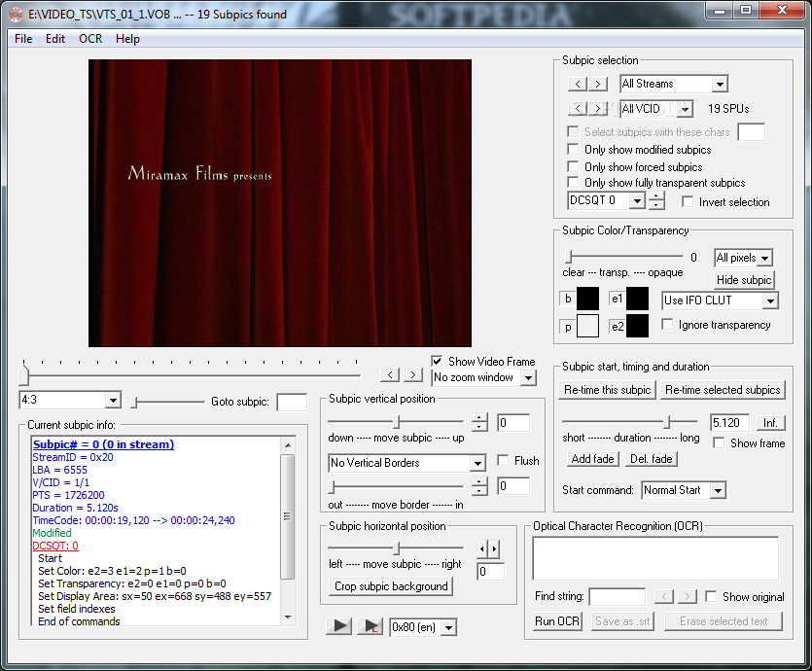812x671 pixels.
Task: Find previous string arrow in OCR panel
Action: (x=664, y=596)
